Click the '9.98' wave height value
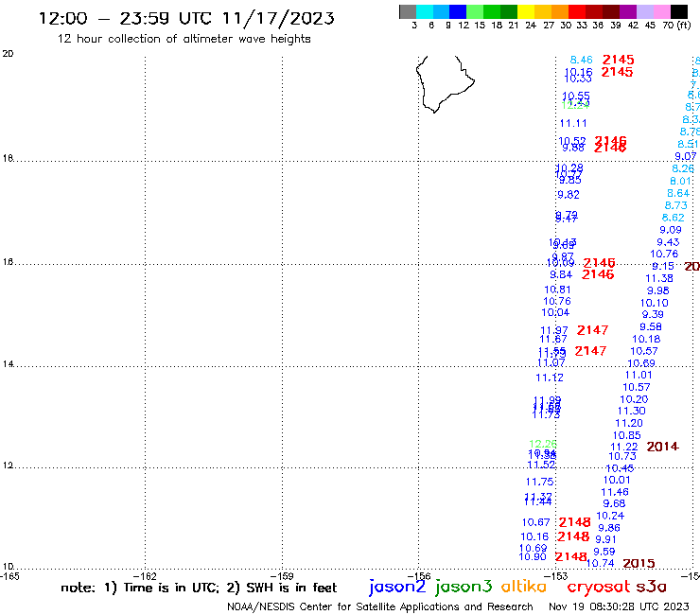700x615 pixels. (x=658, y=290)
